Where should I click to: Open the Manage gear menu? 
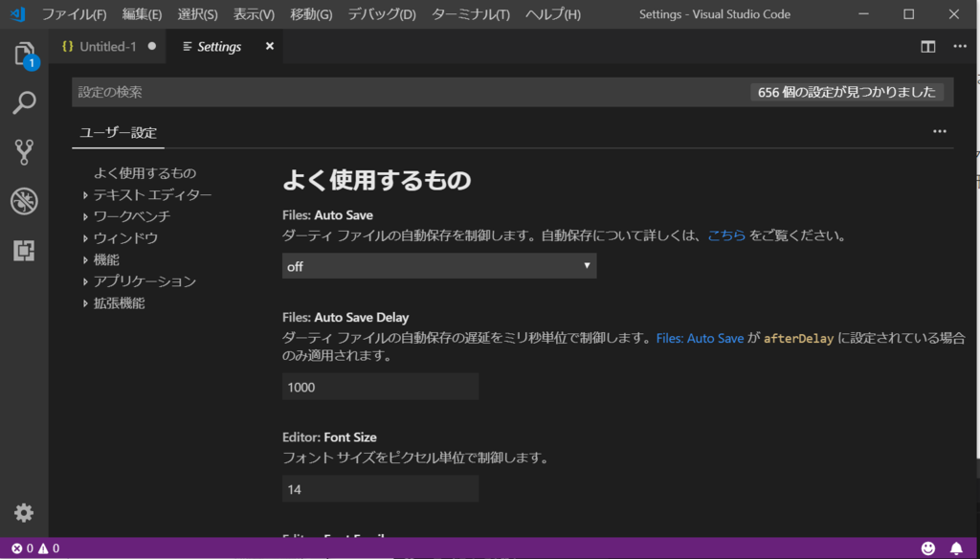click(24, 513)
